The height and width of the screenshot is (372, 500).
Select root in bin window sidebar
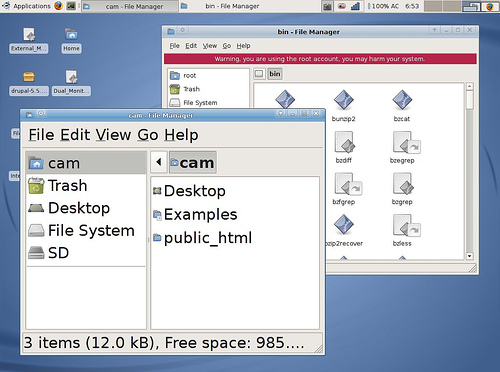208,76
